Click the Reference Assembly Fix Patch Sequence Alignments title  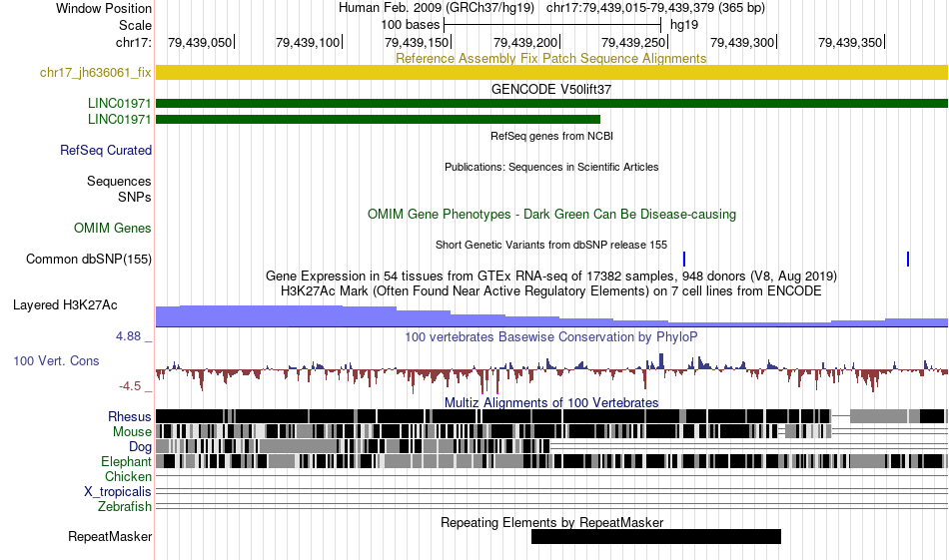click(551, 59)
